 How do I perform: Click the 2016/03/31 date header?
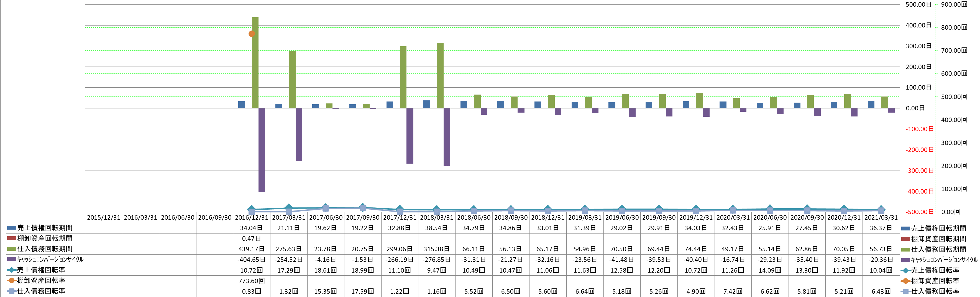pos(140,217)
